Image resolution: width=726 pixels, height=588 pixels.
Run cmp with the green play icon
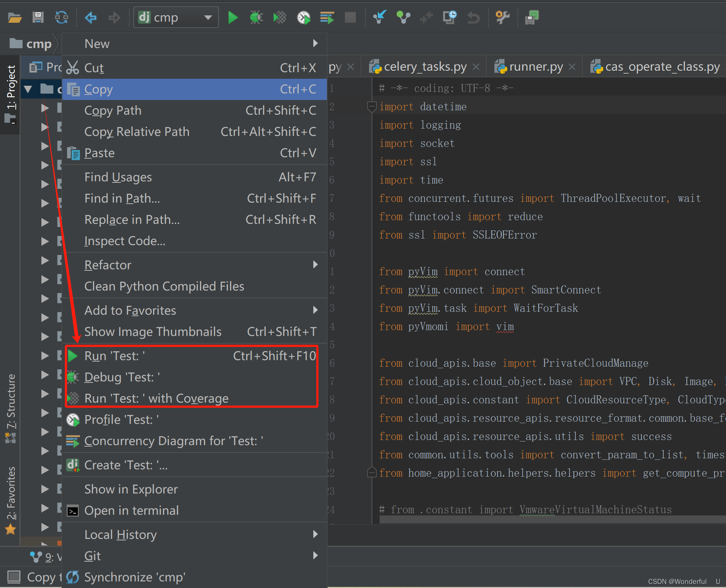[x=233, y=17]
